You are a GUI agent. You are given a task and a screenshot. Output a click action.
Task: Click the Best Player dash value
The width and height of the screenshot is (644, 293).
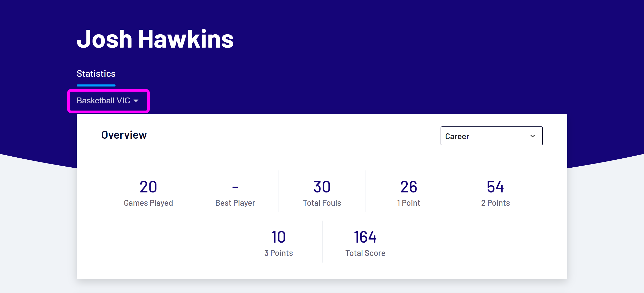(x=235, y=187)
